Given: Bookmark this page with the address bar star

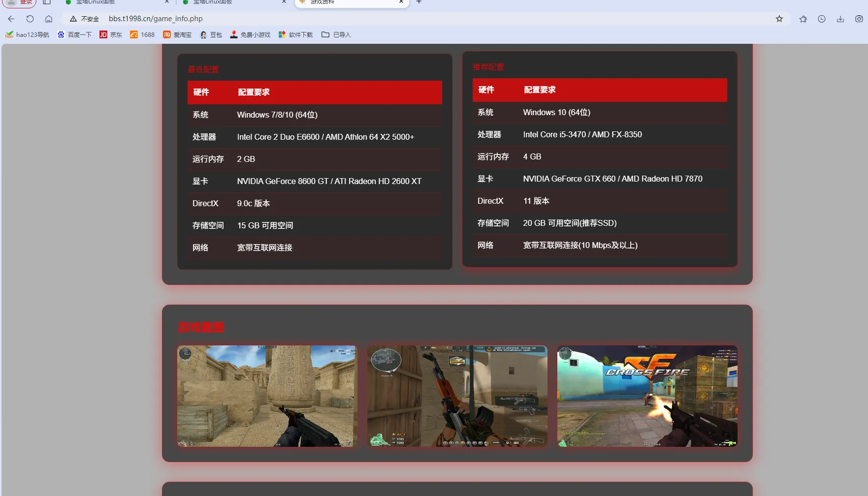Looking at the screenshot, I should pyautogui.click(x=779, y=19).
